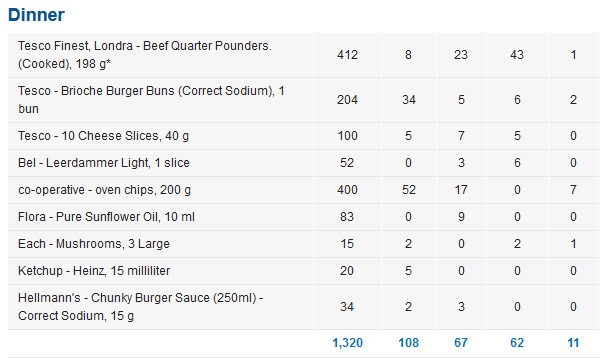
Task: Click the 83 calories cell for oil
Action: (x=347, y=217)
